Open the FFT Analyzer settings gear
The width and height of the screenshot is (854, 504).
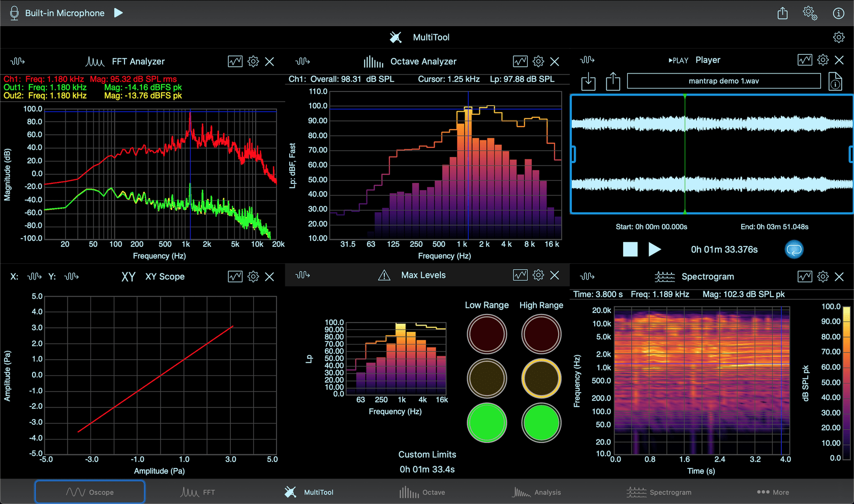point(253,61)
